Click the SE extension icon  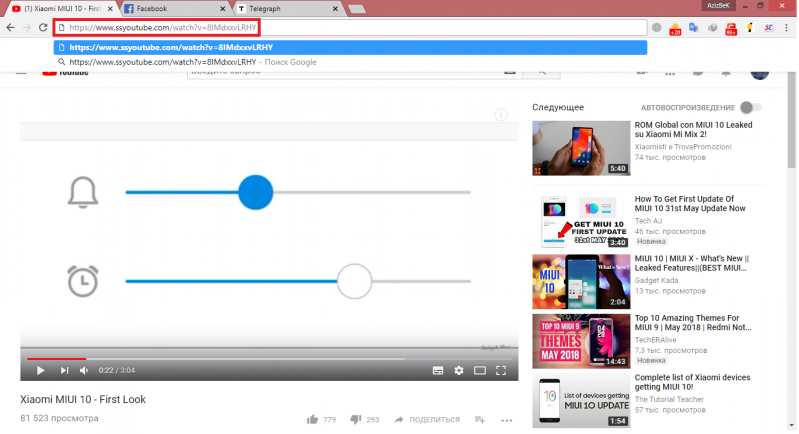point(768,28)
